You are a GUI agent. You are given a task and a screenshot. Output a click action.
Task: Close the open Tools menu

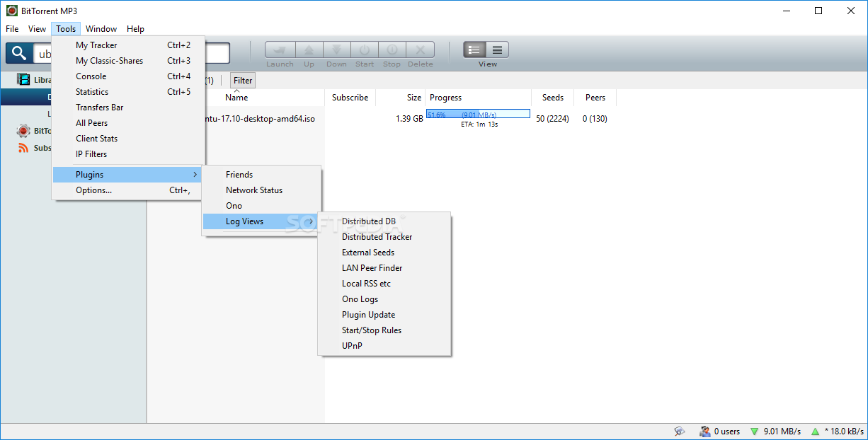pos(66,29)
